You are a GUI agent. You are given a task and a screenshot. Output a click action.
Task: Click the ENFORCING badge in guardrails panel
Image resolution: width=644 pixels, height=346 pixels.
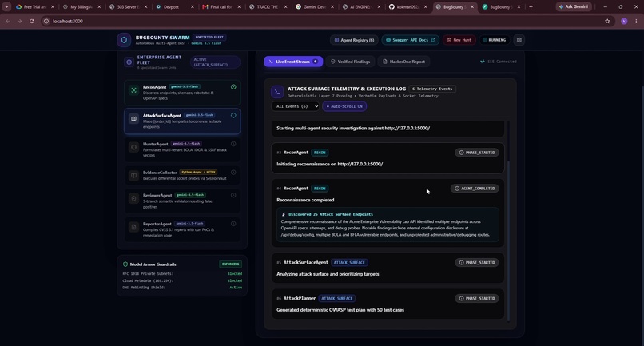click(x=230, y=264)
